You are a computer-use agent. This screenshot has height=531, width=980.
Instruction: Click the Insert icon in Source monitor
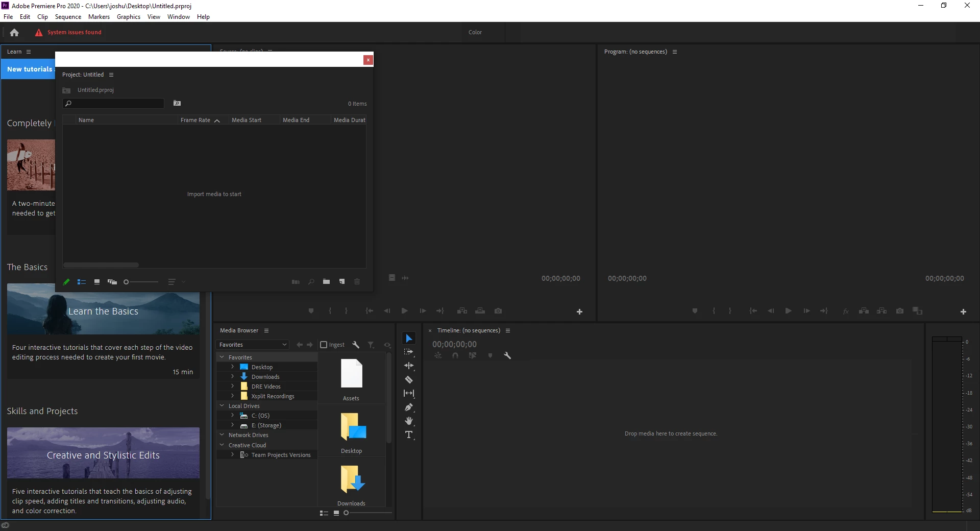pos(462,311)
